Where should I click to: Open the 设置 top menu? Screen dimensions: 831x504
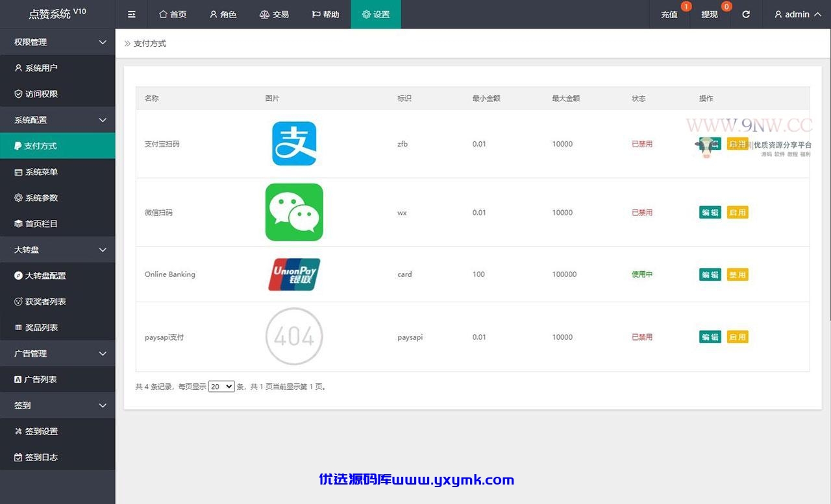pyautogui.click(x=376, y=14)
